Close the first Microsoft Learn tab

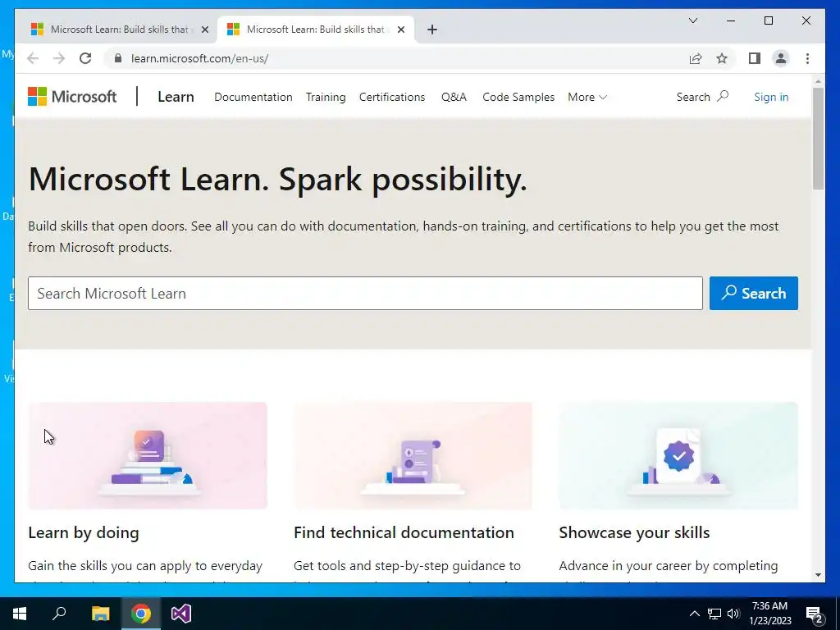204,30
